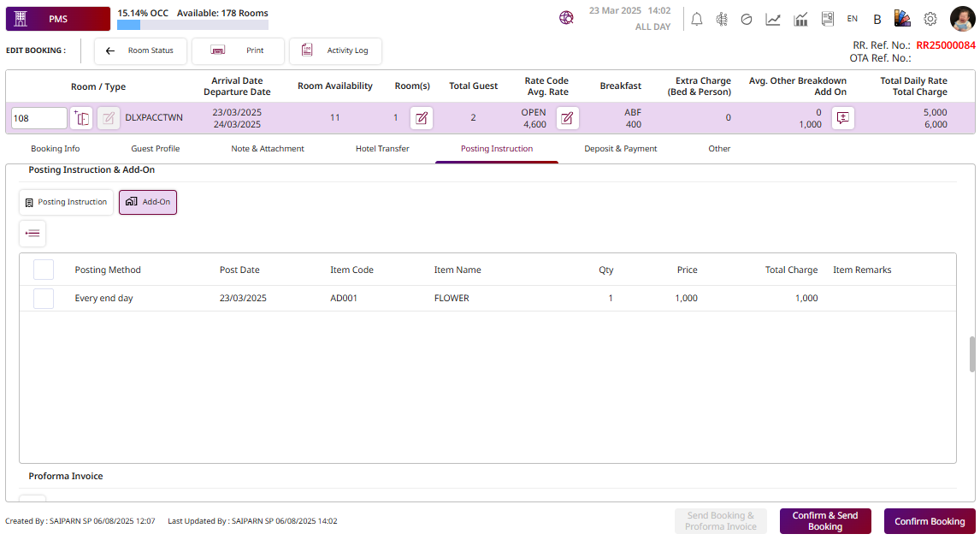
Task: Switch to the Deposit & Payment tab
Action: click(x=620, y=149)
